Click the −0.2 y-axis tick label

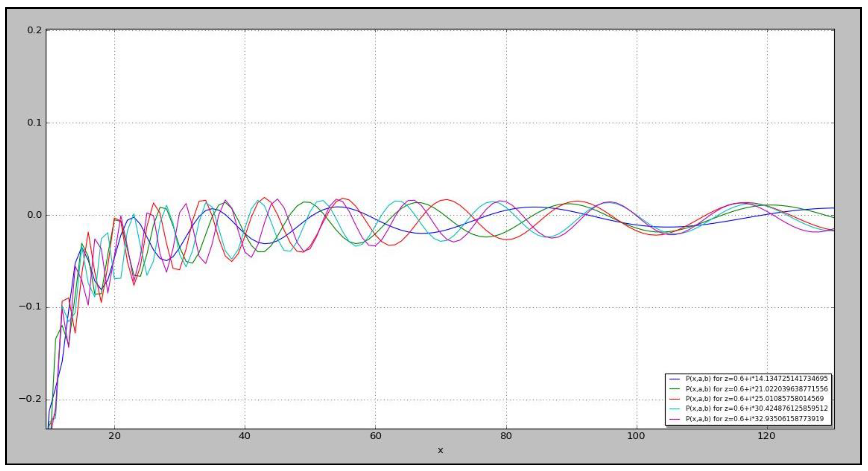30,399
